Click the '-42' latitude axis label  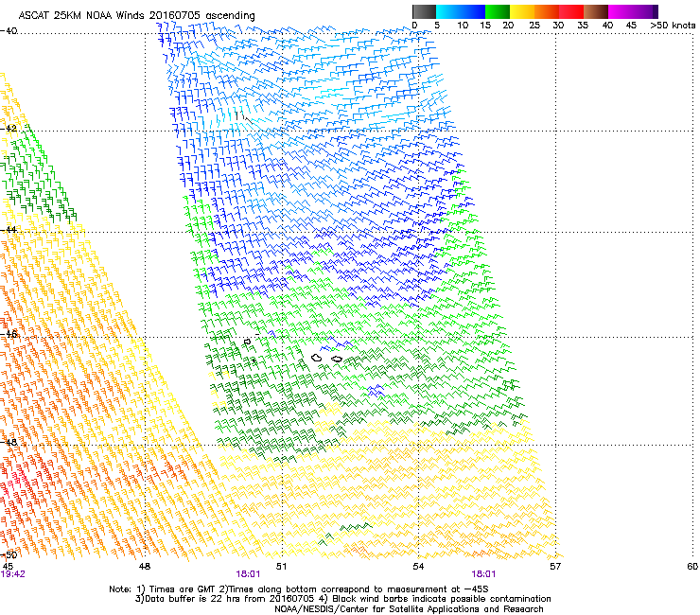pyautogui.click(x=9, y=128)
